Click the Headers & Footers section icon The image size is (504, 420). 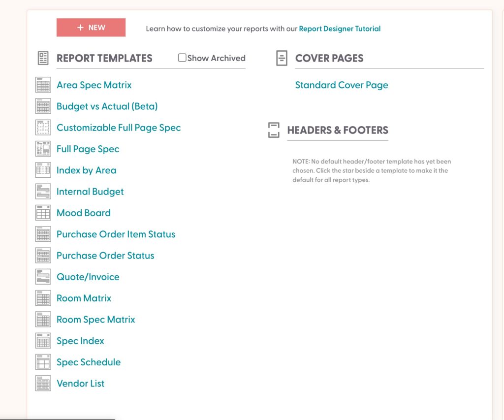point(274,130)
